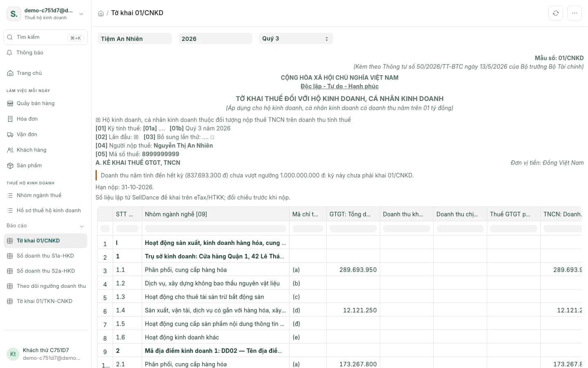Click the GTGT: Tổng d... column header
The height and width of the screenshot is (368, 588).
coord(353,214)
